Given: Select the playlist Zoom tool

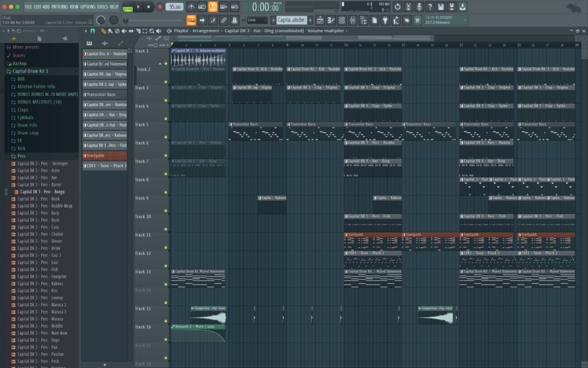Looking at the screenshot, I should click(152, 31).
